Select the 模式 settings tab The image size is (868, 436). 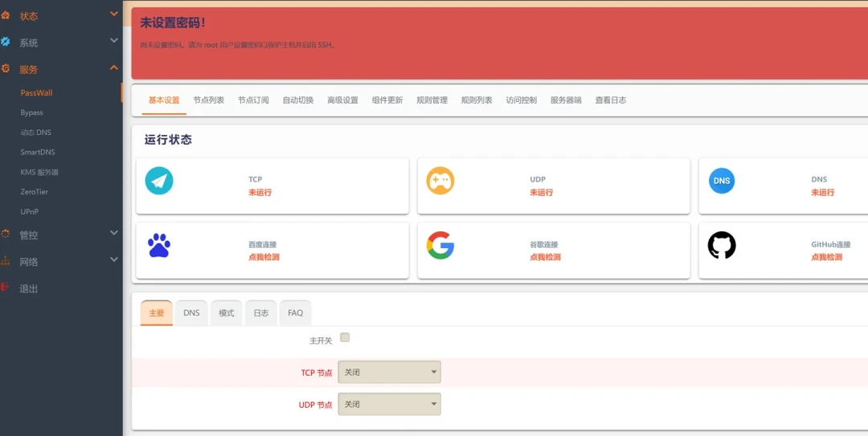pyautogui.click(x=227, y=313)
